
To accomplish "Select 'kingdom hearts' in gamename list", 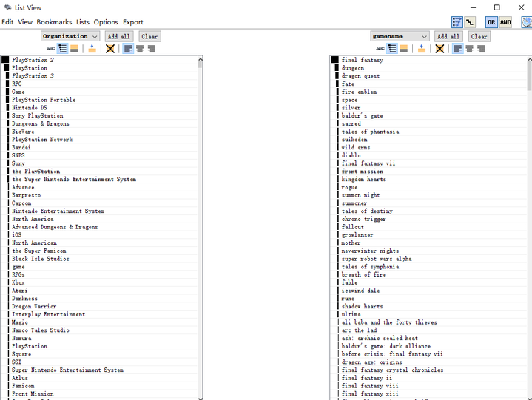I will coord(429,180).
